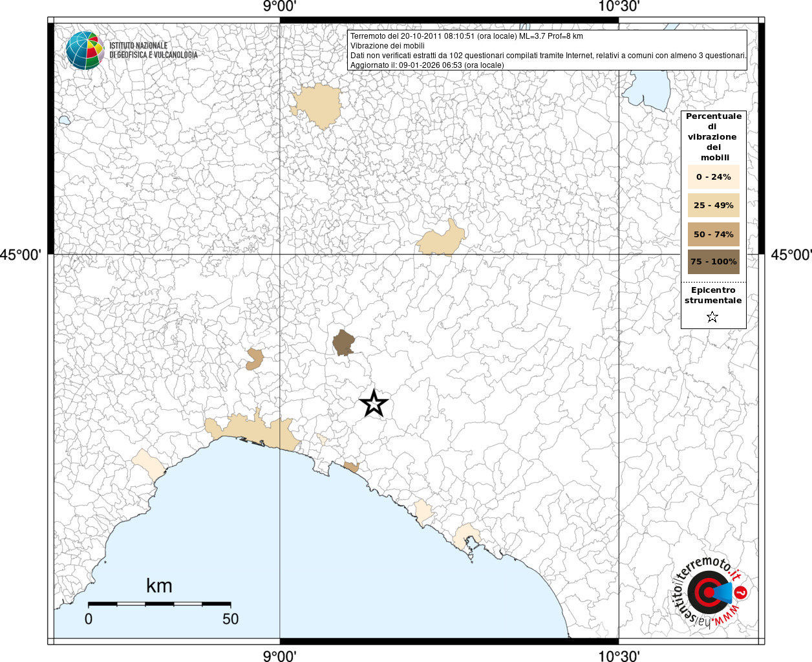Viewport: 812px width, 662px height.
Task: Click the 45°00' label on the left
Action: point(21,255)
